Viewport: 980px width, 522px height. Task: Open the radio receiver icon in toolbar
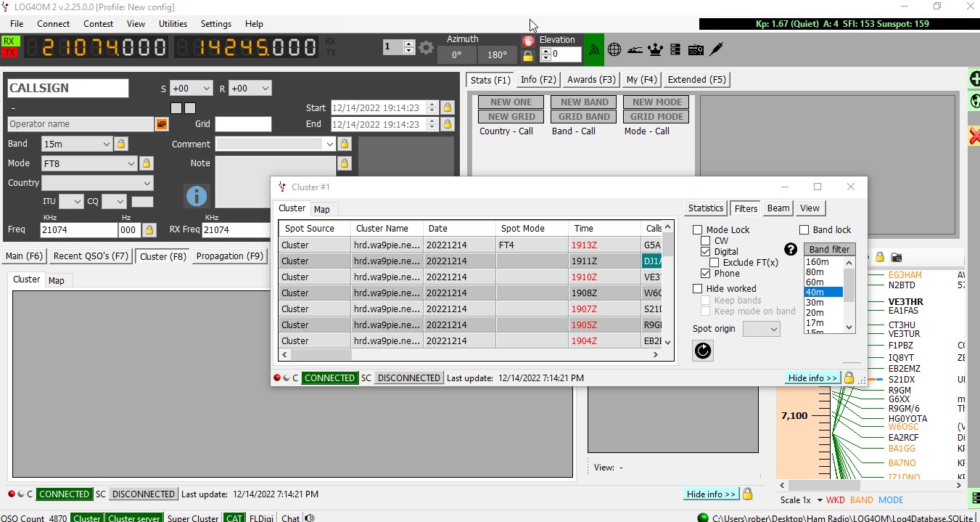click(696, 49)
